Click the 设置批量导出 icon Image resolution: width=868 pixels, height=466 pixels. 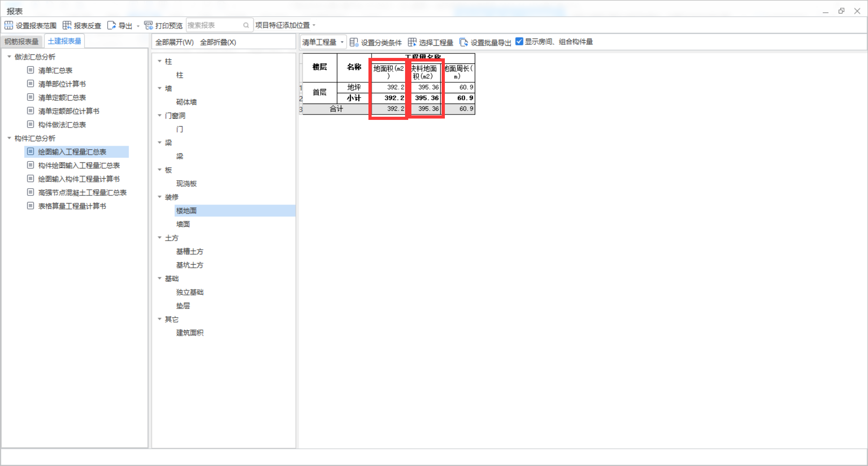pos(464,42)
